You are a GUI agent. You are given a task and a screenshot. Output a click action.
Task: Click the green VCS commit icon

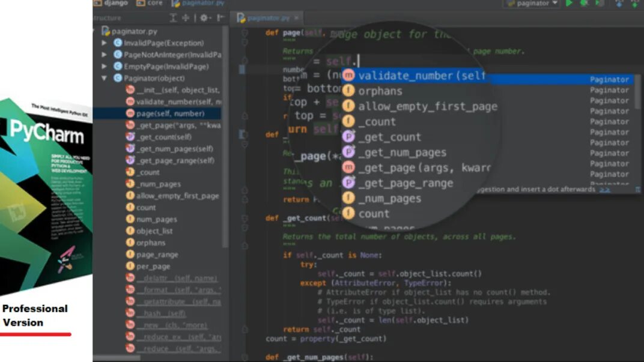pos(634,4)
